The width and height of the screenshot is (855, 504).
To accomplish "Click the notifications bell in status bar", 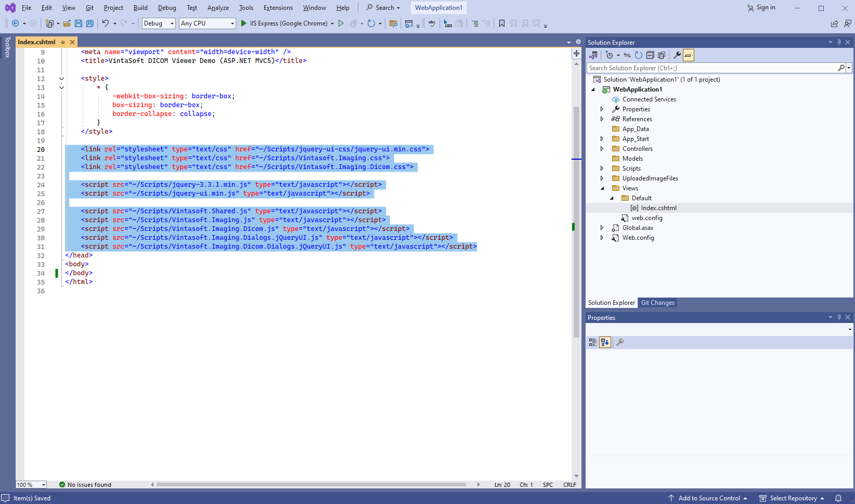I will tap(838, 498).
